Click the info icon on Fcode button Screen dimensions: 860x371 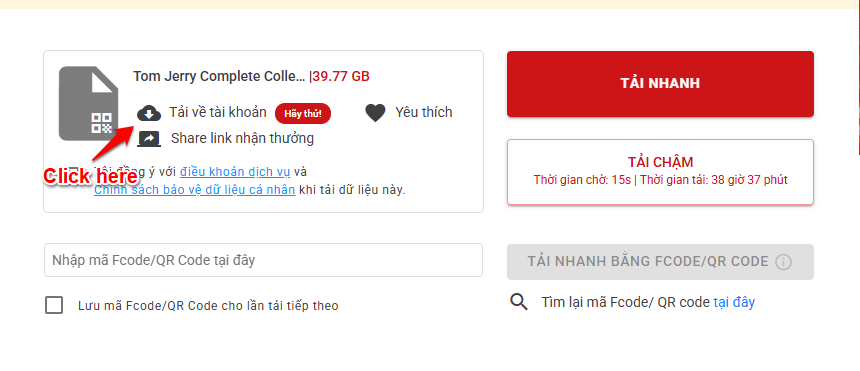pyautogui.click(x=783, y=262)
